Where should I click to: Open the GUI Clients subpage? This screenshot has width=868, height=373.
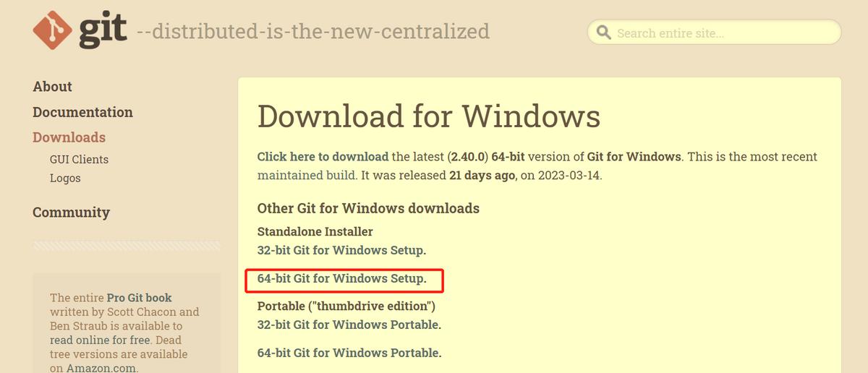click(x=79, y=160)
